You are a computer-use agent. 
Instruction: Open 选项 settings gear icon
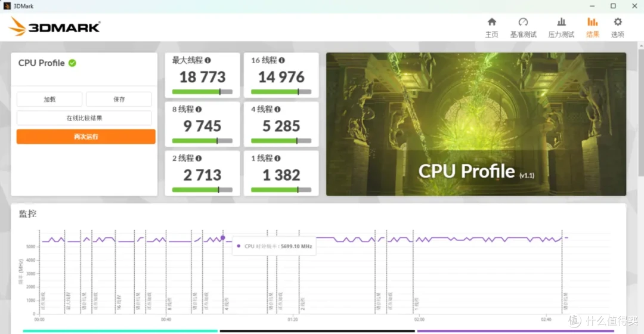click(618, 22)
